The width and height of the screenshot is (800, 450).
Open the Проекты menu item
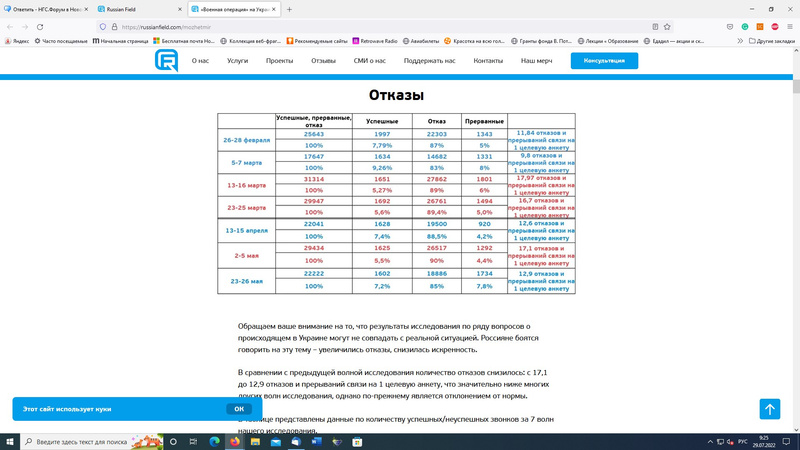click(280, 61)
